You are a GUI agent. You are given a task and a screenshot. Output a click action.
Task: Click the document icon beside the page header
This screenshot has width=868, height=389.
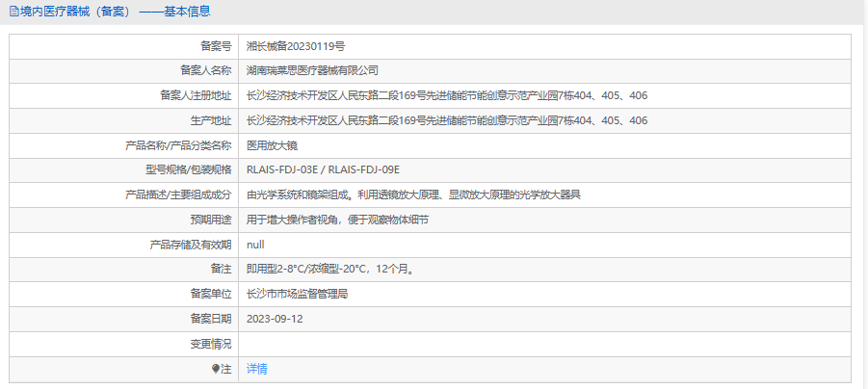pos(13,11)
